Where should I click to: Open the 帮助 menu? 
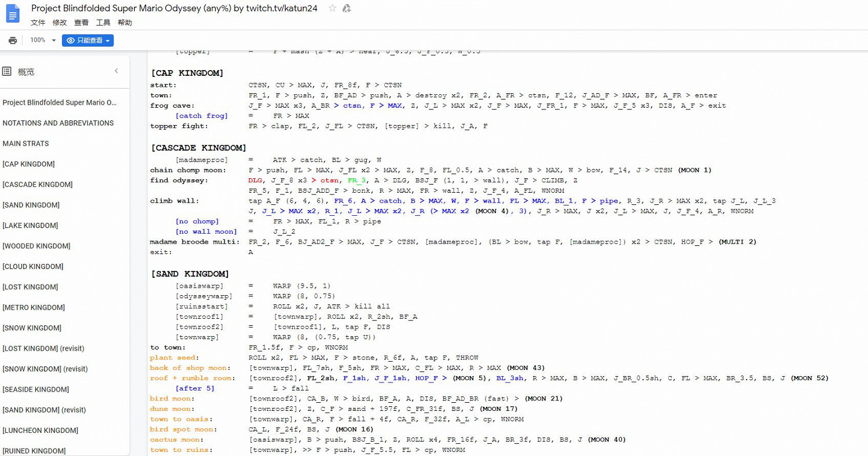click(124, 23)
